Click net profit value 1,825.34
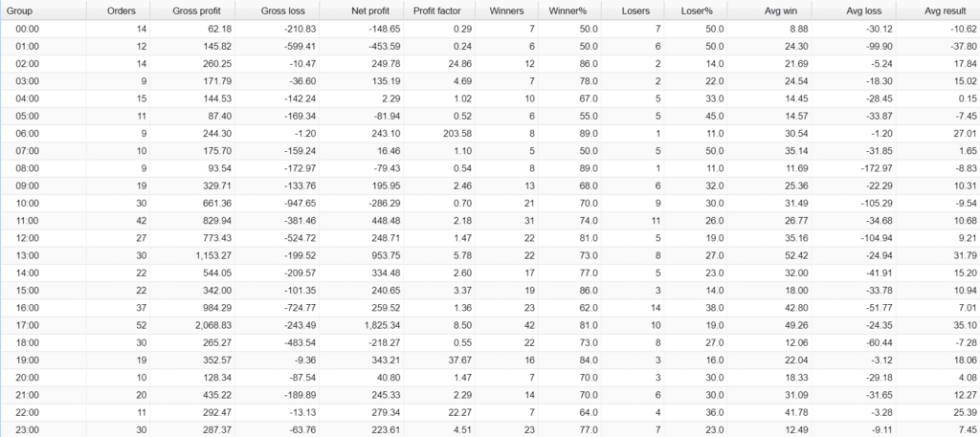The width and height of the screenshot is (980, 437). [383, 326]
